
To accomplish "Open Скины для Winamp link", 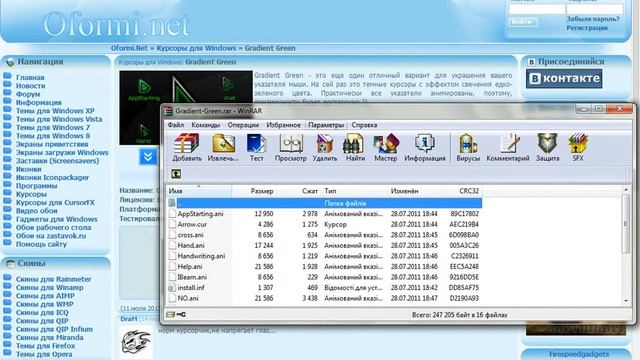I will (49, 287).
